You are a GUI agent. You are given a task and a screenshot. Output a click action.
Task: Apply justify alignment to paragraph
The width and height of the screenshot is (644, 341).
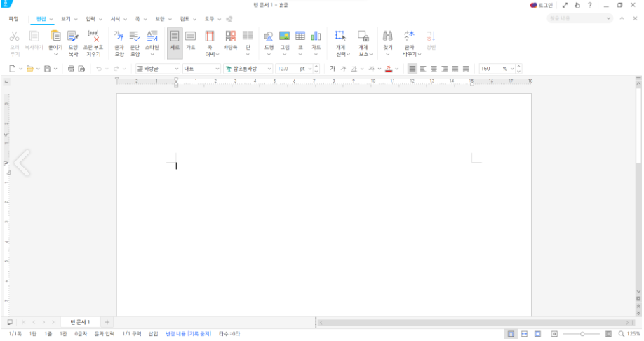(x=412, y=69)
